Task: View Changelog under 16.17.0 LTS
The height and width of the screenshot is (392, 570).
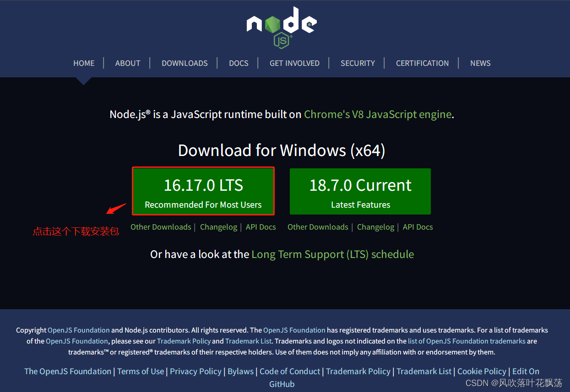Action: (x=218, y=227)
